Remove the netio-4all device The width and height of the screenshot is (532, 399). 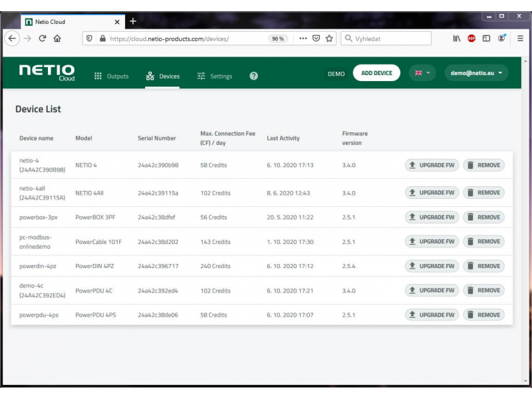[484, 193]
